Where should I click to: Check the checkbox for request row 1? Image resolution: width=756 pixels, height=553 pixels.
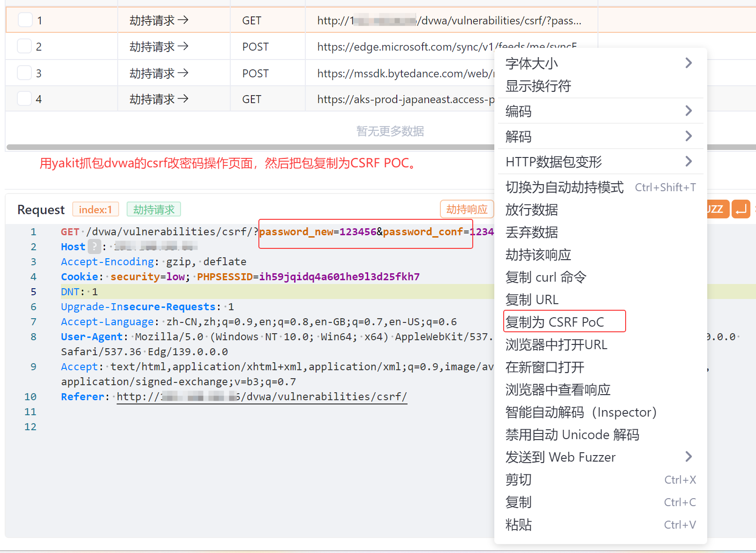click(24, 20)
